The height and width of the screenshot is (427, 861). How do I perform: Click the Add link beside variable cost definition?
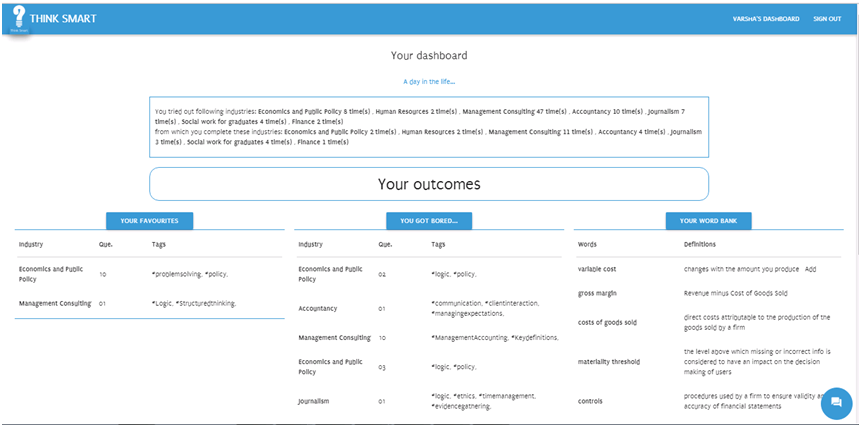coord(810,269)
